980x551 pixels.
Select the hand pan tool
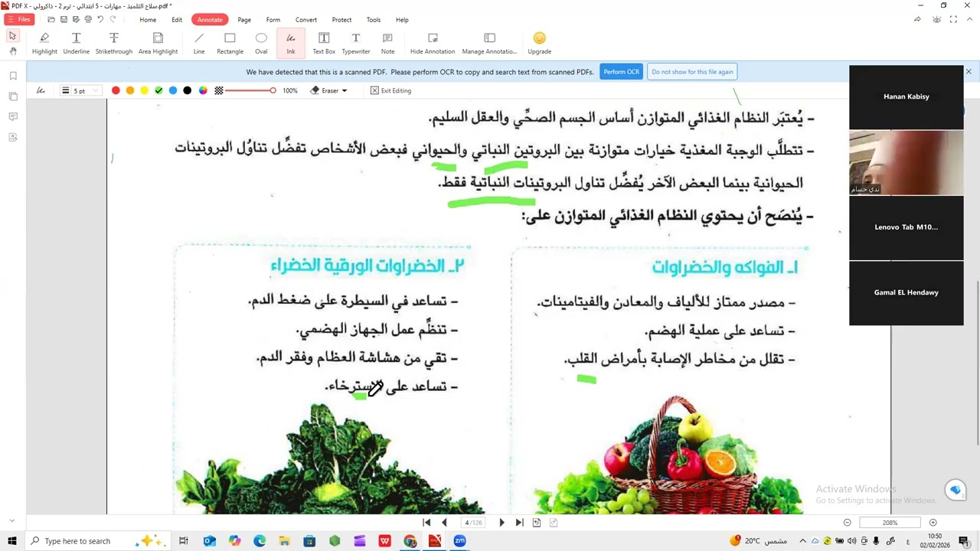point(12,51)
